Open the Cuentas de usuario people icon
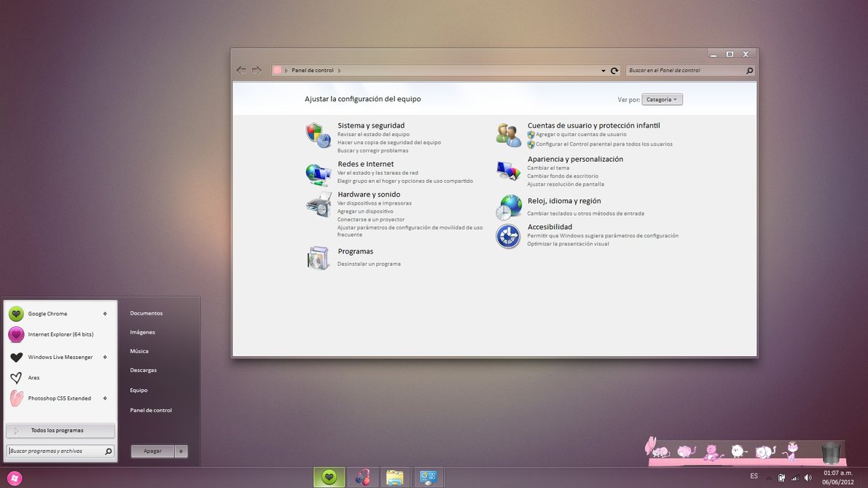Image resolution: width=868 pixels, height=488 pixels. pos(508,135)
